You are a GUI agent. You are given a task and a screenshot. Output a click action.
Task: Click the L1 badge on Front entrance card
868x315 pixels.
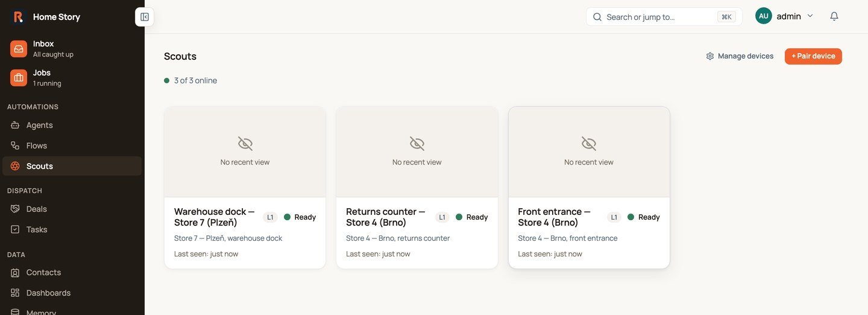coord(614,217)
